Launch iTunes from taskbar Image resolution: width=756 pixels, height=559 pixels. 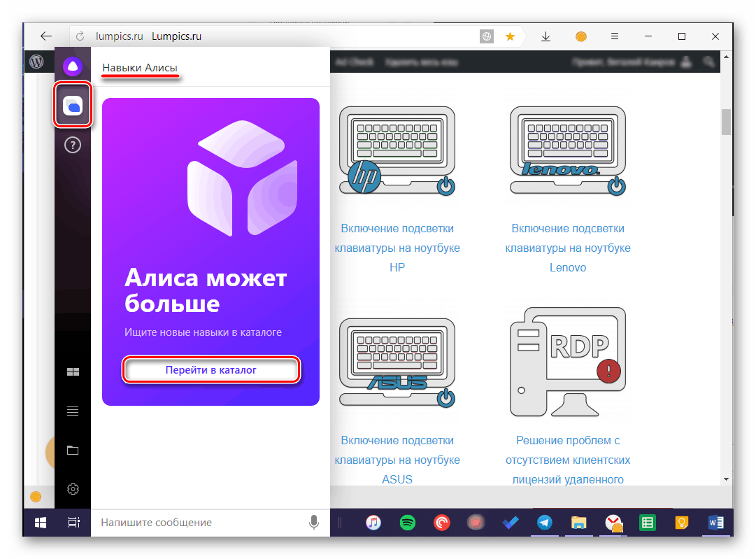pyautogui.click(x=373, y=523)
